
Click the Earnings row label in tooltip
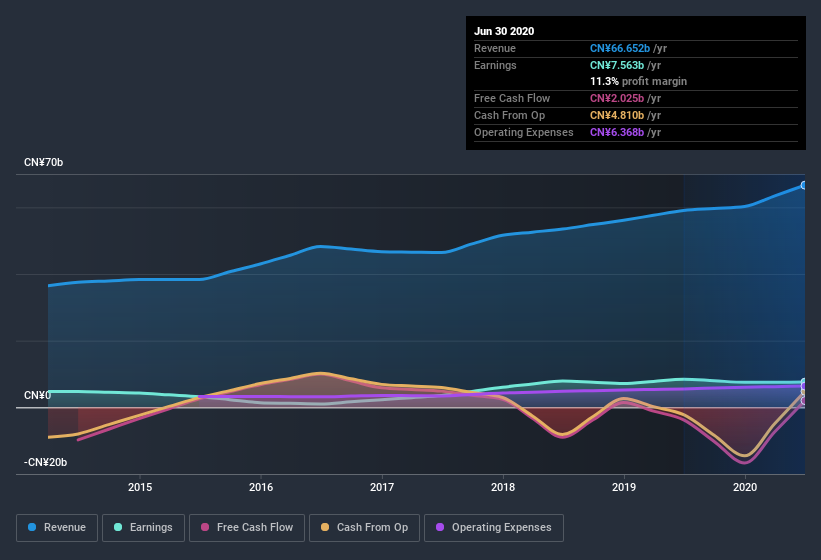point(495,65)
